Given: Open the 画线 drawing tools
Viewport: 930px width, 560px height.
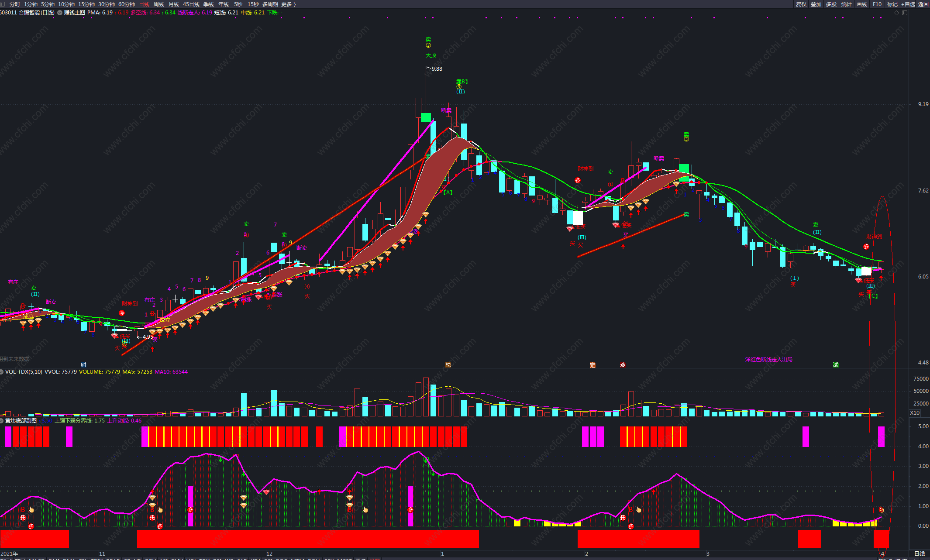Looking at the screenshot, I should 862,4.
